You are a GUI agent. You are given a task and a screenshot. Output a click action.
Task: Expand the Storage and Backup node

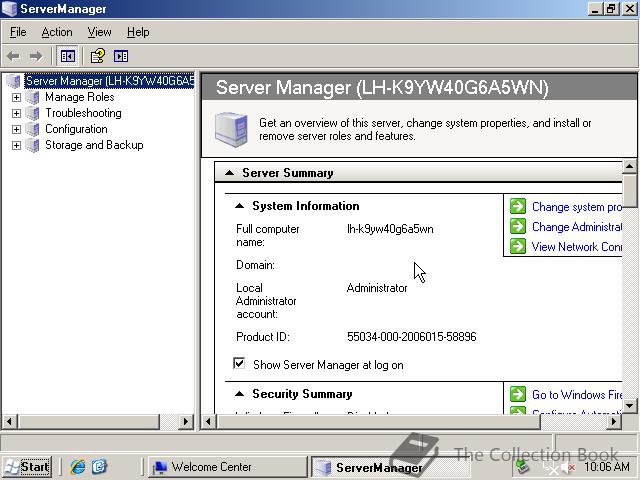pos(16,145)
